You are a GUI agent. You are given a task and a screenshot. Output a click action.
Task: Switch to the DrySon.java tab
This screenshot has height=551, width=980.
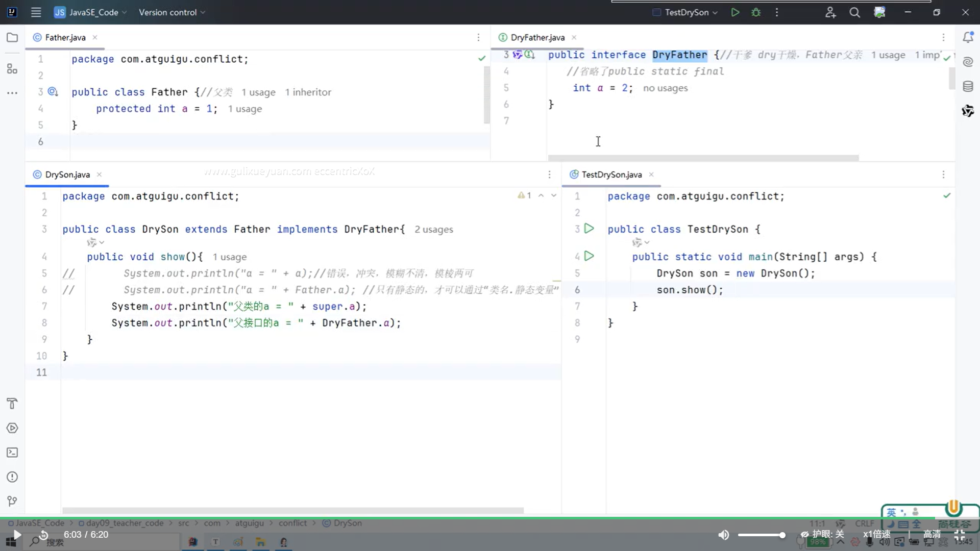67,174
